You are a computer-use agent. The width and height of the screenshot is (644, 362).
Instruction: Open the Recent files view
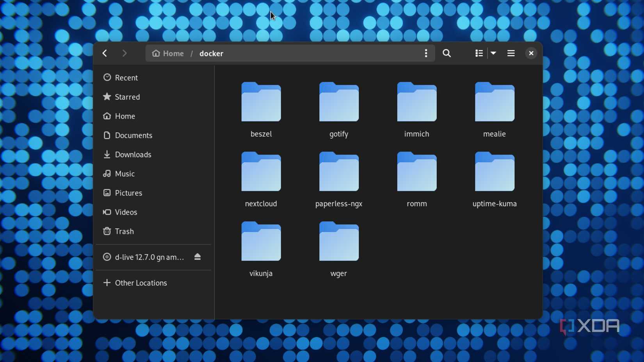coord(126,77)
